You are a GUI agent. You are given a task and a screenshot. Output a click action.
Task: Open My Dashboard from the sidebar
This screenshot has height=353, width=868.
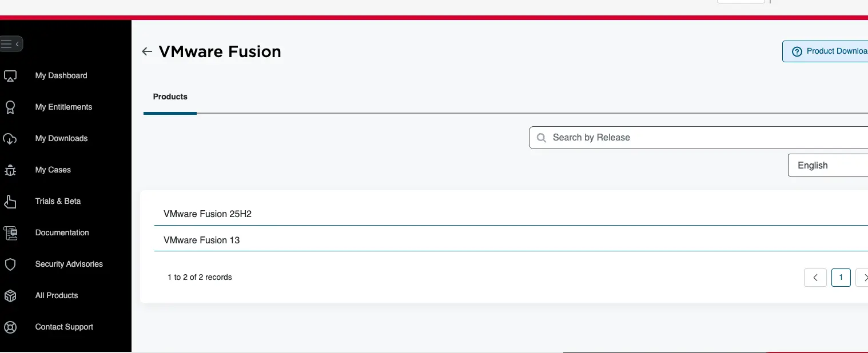pyautogui.click(x=10, y=75)
